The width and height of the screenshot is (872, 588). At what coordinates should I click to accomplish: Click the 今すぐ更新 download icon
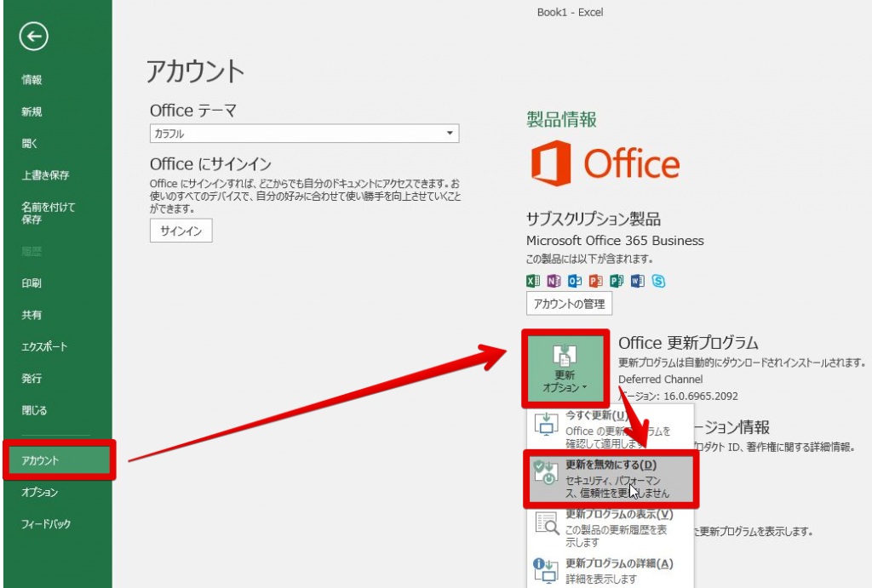(x=546, y=424)
